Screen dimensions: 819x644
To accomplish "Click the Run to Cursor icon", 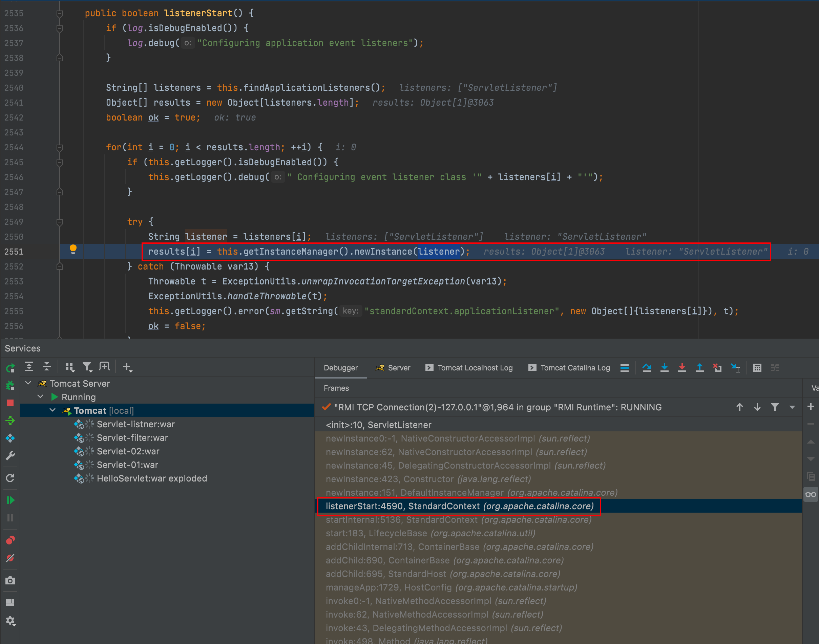I will [x=735, y=368].
